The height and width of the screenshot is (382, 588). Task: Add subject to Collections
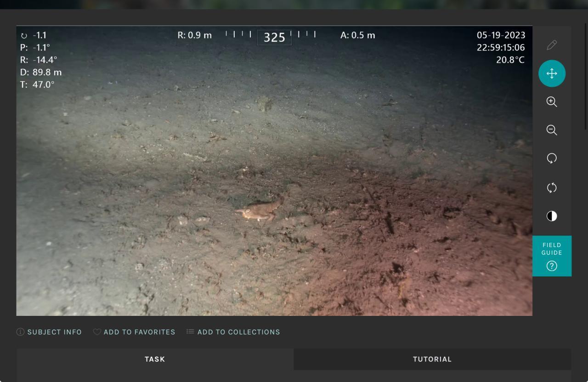(x=233, y=332)
